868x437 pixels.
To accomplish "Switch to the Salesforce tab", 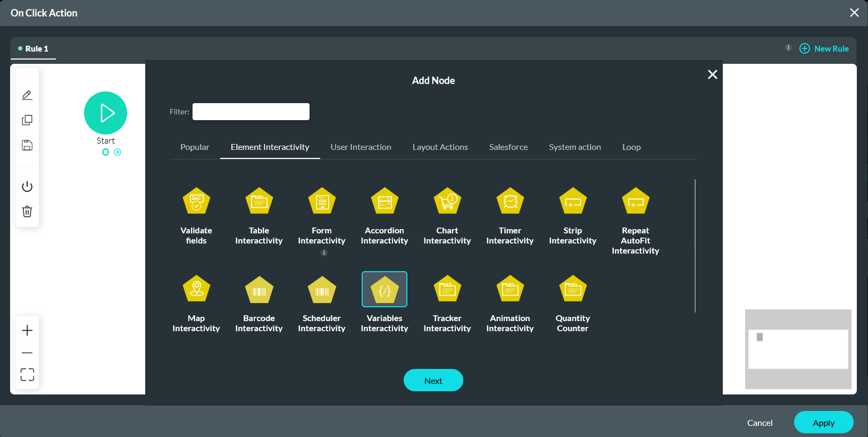I will point(508,147).
